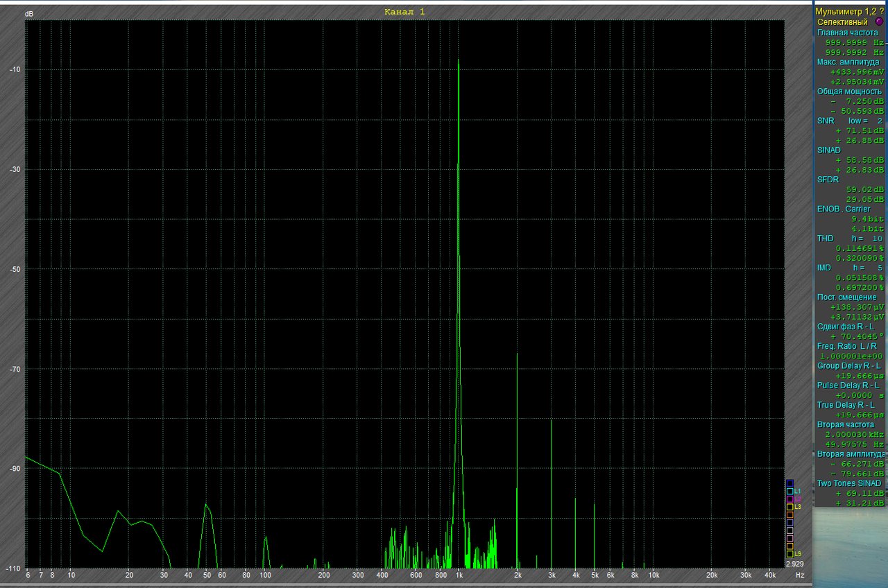
Task: Select the 9.4 bit ENOB reading
Action: click(x=867, y=218)
